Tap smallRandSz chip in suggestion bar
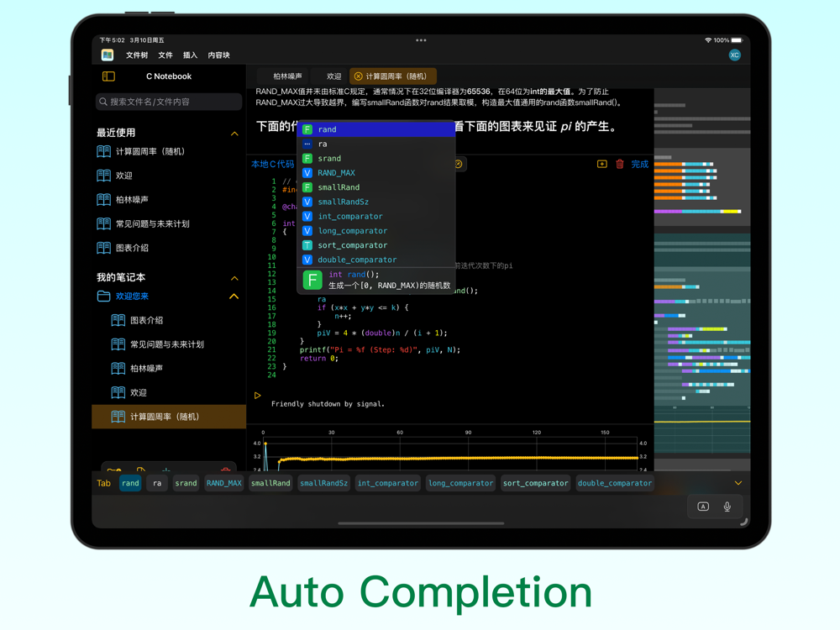The height and width of the screenshot is (630, 840). coord(323,483)
